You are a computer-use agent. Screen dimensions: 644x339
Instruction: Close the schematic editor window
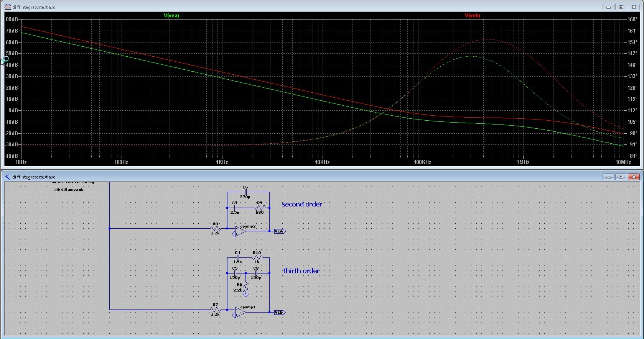click(634, 177)
